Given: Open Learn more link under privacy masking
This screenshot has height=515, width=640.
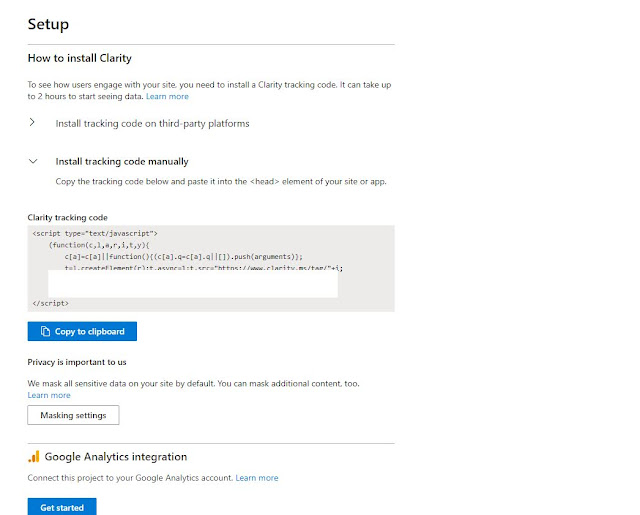Looking at the screenshot, I should 49,395.
